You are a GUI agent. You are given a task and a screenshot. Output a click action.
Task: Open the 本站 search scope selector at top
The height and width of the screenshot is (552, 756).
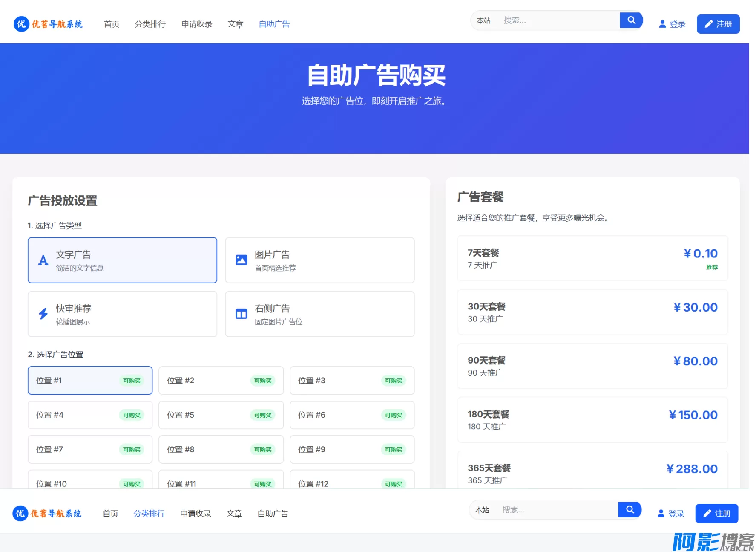(x=483, y=20)
